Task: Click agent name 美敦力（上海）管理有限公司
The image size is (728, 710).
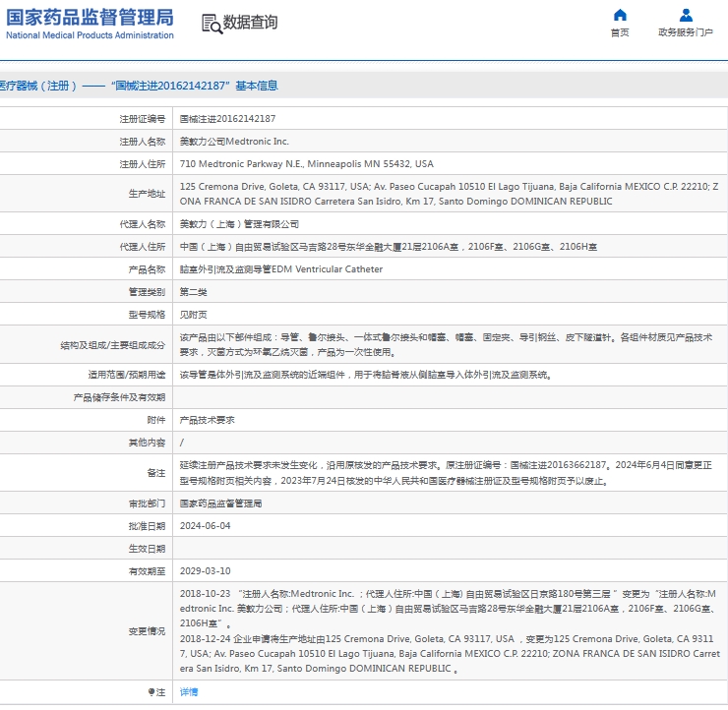Action: coord(239,224)
